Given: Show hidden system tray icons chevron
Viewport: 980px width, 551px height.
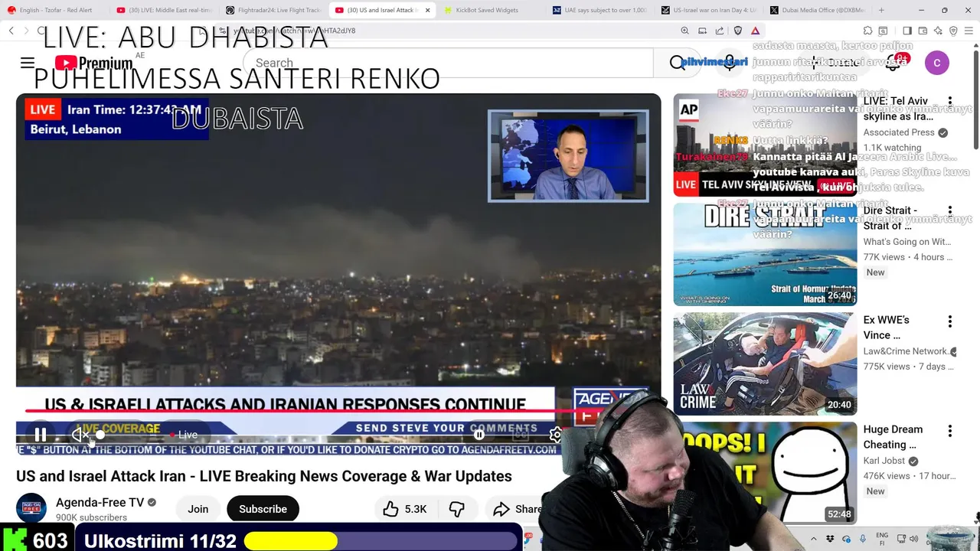Looking at the screenshot, I should click(x=813, y=539).
